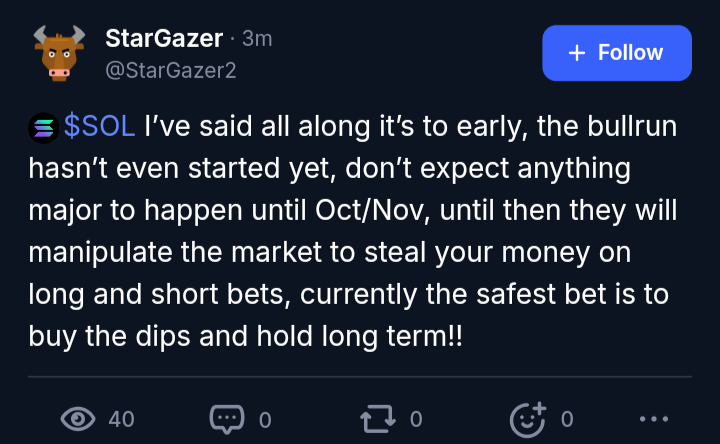Repost using the looping arrows icon

(x=378, y=419)
